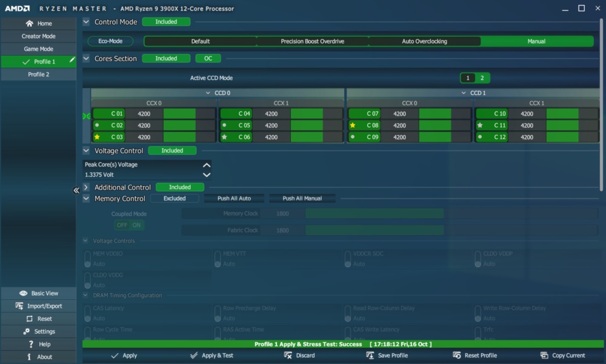Collapse the CCD 1 core group
606x364 pixels.
(464, 93)
